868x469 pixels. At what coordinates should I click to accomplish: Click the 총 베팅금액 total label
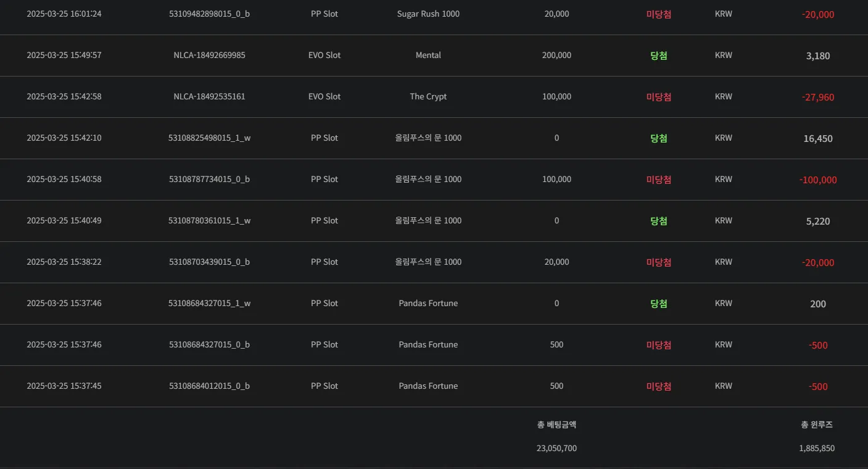tap(556, 424)
